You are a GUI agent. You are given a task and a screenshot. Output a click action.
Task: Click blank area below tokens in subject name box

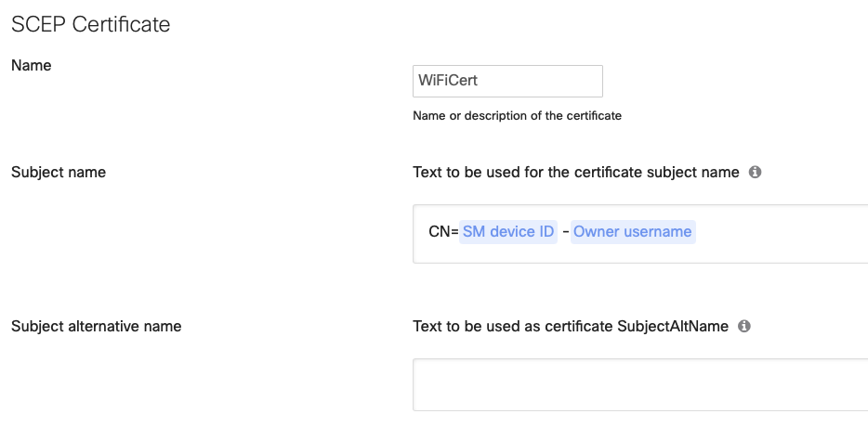pos(640,253)
